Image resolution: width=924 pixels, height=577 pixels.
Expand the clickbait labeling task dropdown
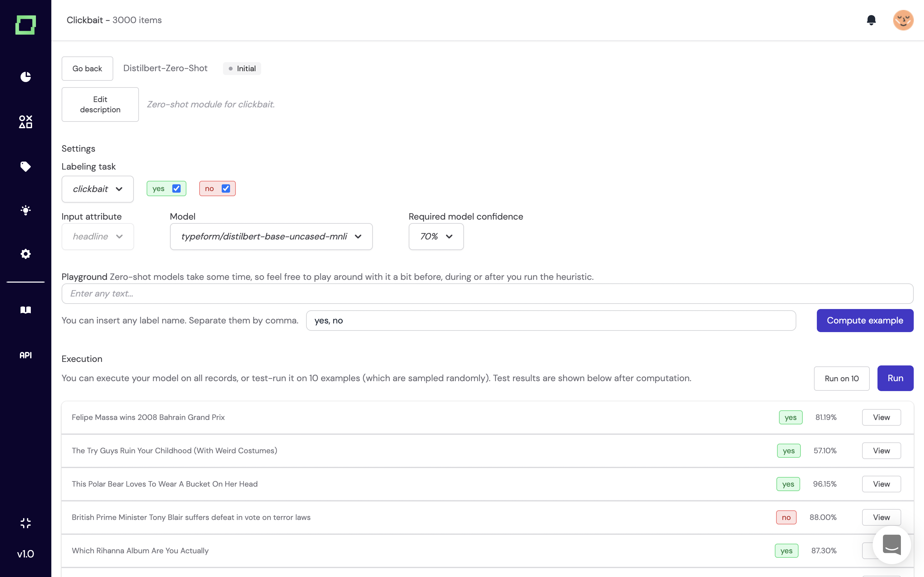click(x=97, y=189)
